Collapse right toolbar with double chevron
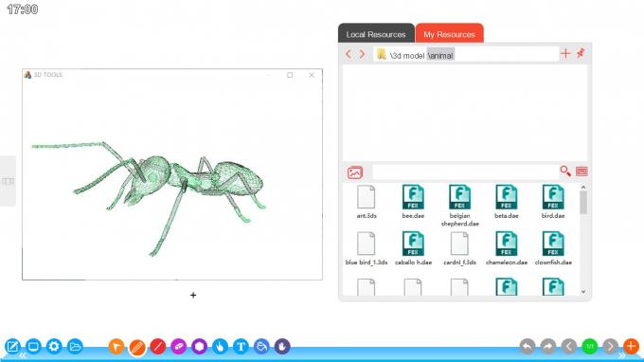 [x=622, y=355]
